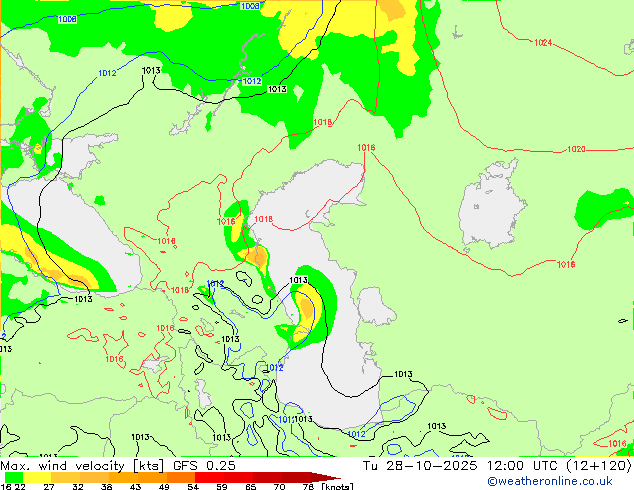Image resolution: width=634 pixels, height=490 pixels.
Task: Click the 'Max. wind velocity [kts] GFS 0.25' title
Action: coord(118,465)
